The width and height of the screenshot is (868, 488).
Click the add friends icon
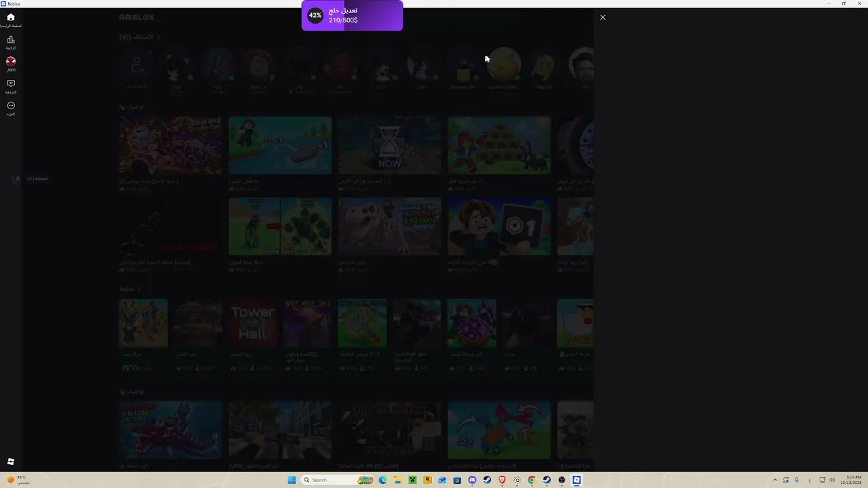click(x=137, y=66)
